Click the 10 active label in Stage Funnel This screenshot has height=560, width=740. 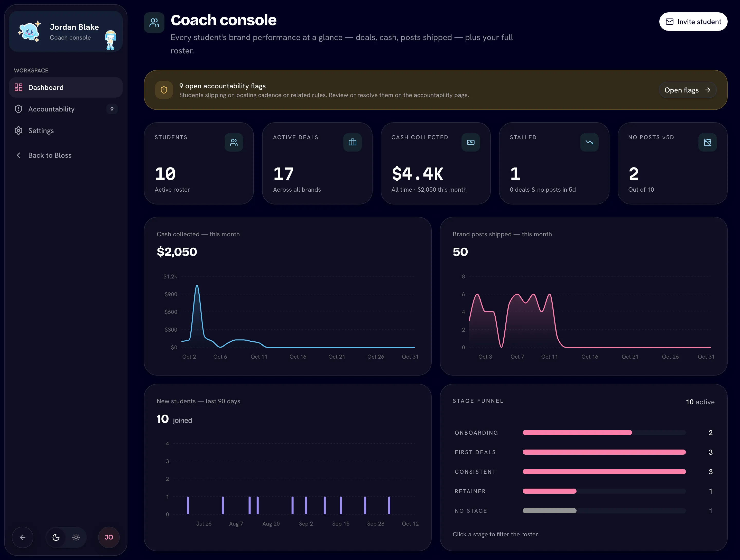pos(700,402)
